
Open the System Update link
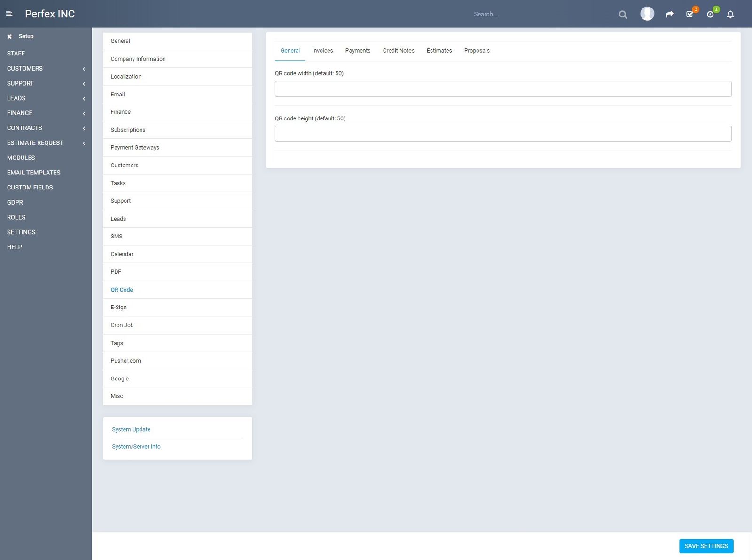tap(131, 429)
